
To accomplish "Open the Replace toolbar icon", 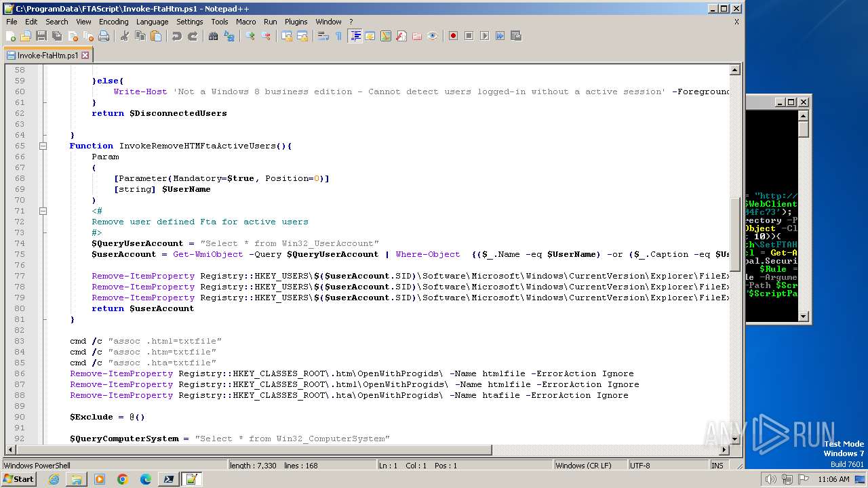I will pos(229,36).
